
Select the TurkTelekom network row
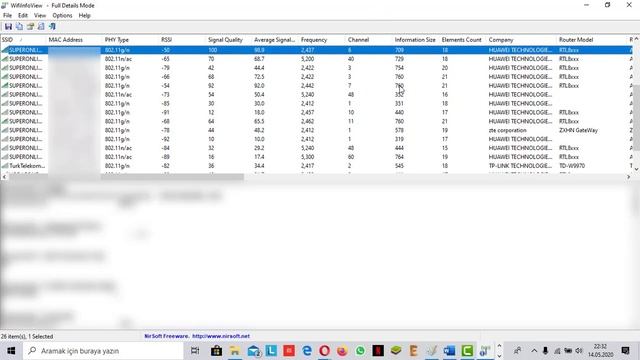tap(316, 166)
